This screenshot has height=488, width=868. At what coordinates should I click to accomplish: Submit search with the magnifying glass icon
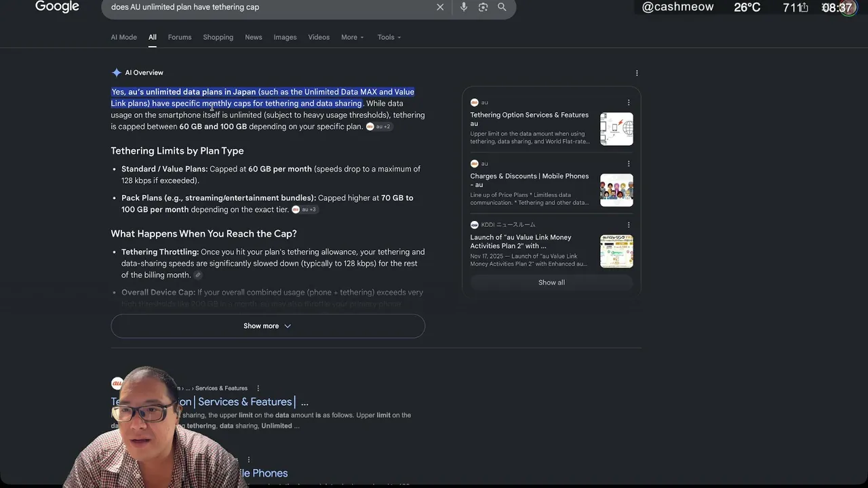[x=502, y=7]
